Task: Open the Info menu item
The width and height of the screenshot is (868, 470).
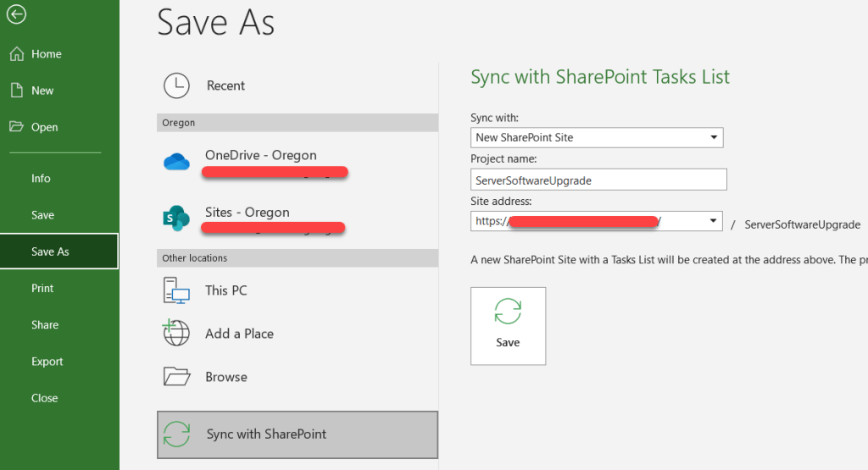Action: 41,179
